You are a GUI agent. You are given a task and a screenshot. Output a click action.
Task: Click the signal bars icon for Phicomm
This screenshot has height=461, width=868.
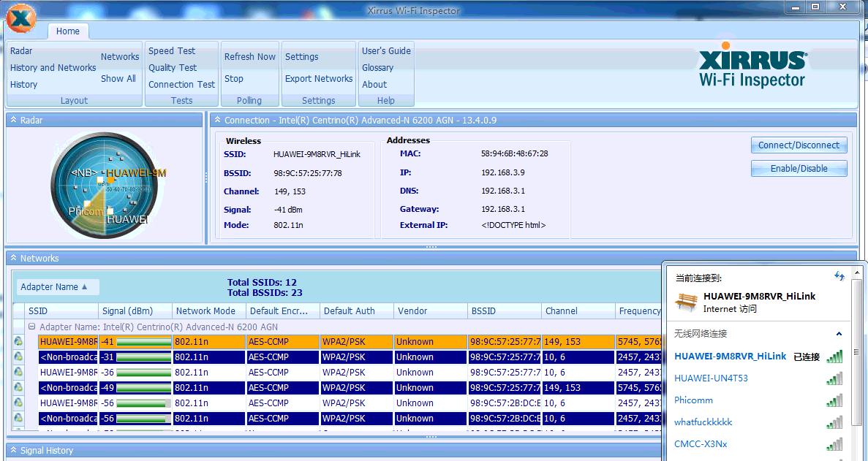(x=834, y=401)
